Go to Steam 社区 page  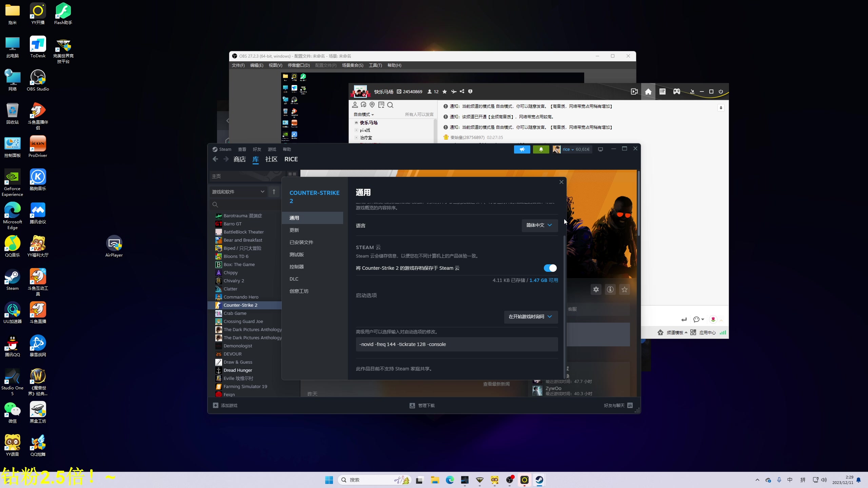coord(271,159)
